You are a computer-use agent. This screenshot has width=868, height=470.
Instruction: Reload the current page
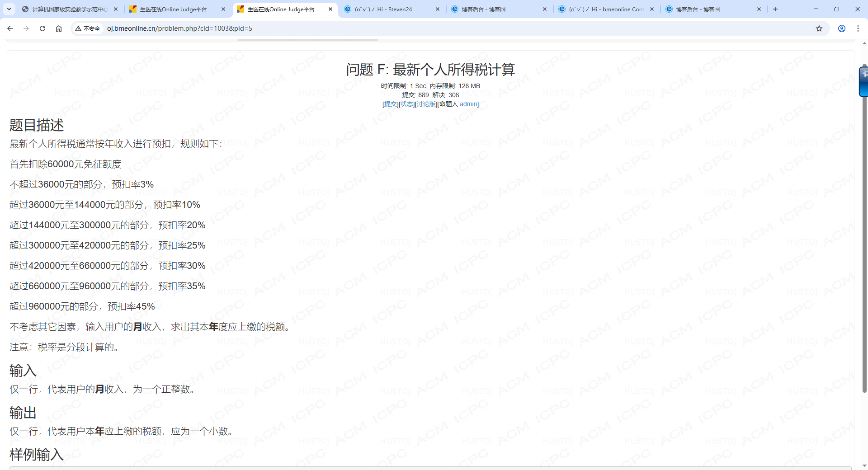[x=42, y=28]
